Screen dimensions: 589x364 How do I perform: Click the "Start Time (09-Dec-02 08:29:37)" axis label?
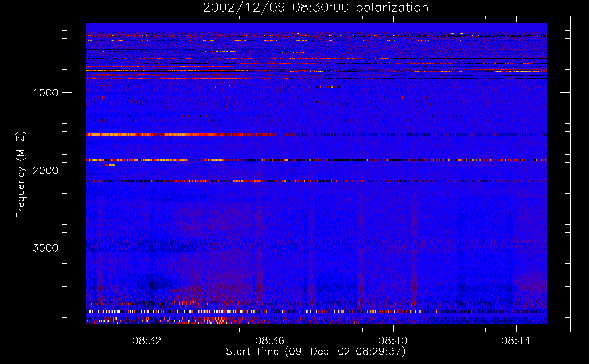(x=316, y=352)
